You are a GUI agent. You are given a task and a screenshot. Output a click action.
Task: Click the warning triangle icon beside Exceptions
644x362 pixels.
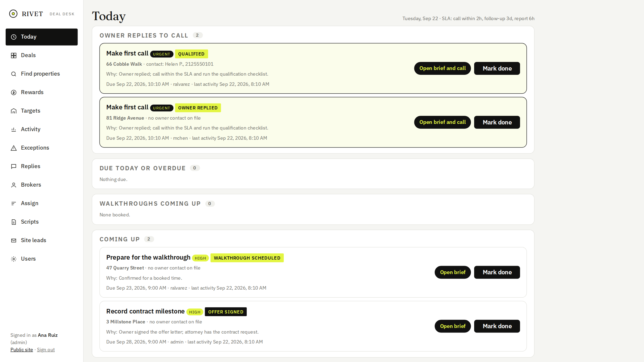coord(14,148)
